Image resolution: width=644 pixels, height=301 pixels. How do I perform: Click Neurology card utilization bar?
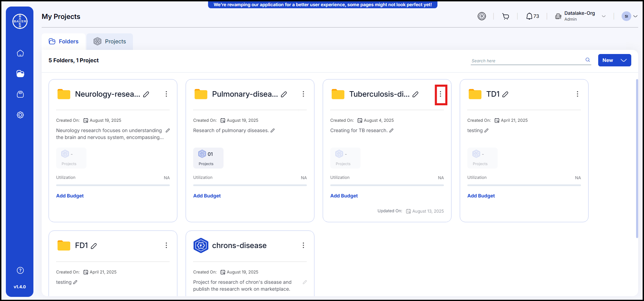(x=113, y=185)
